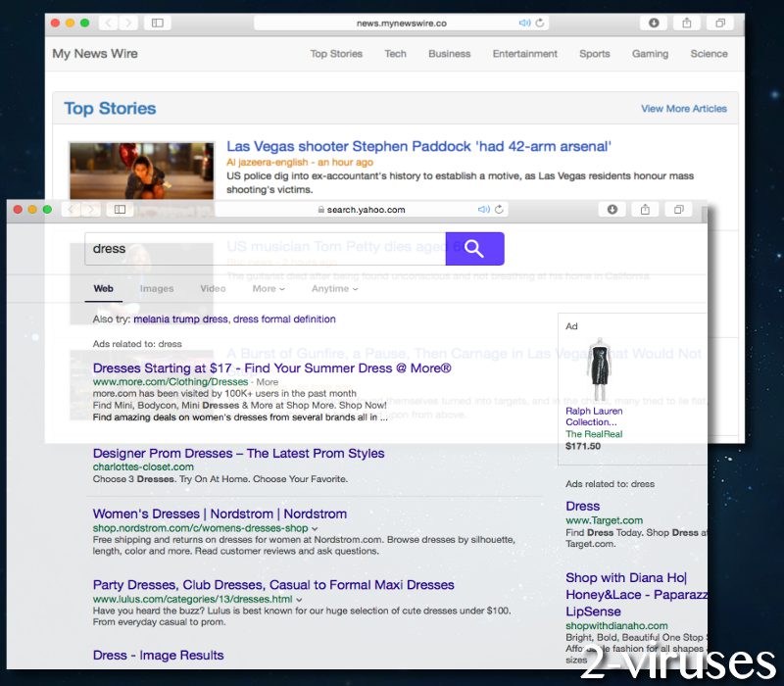Open the Downloads list in the Safari toolbar
The height and width of the screenshot is (686, 784).
pos(612,209)
